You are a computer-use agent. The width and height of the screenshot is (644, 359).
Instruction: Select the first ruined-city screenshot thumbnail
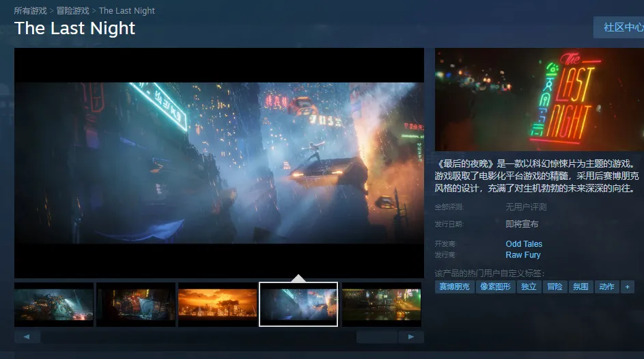point(54,304)
